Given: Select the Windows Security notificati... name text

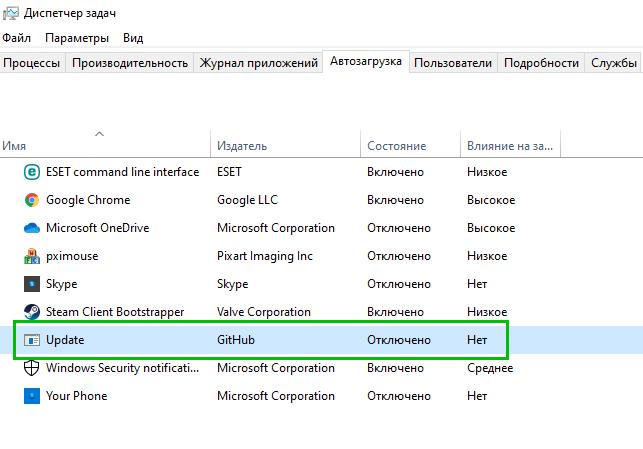Looking at the screenshot, I should coord(122,368).
